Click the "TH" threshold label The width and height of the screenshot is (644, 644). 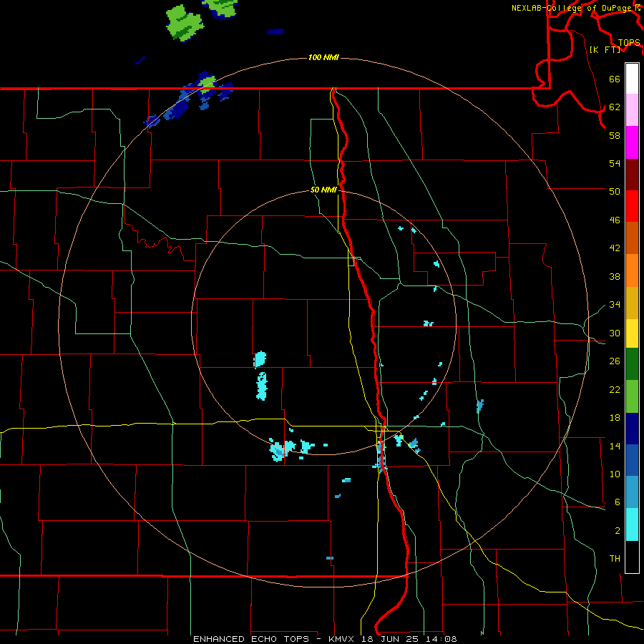click(615, 559)
